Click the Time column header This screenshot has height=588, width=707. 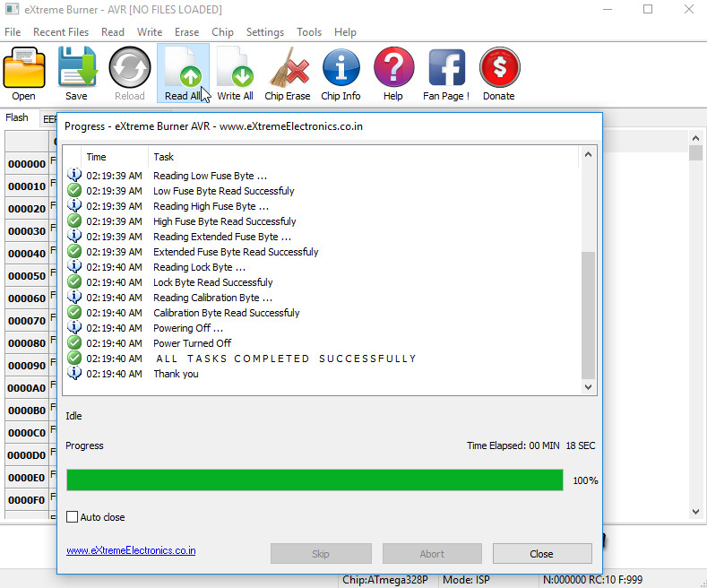point(115,157)
